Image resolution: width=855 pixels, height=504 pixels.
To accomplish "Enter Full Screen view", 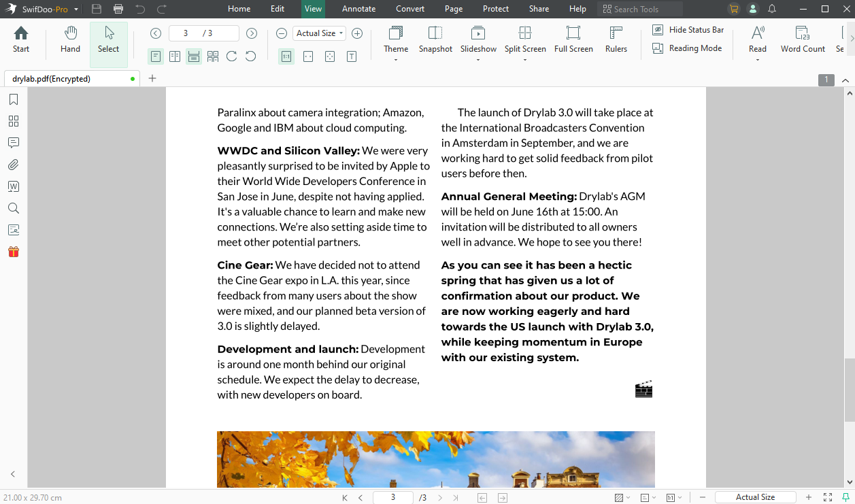I will coord(573,39).
